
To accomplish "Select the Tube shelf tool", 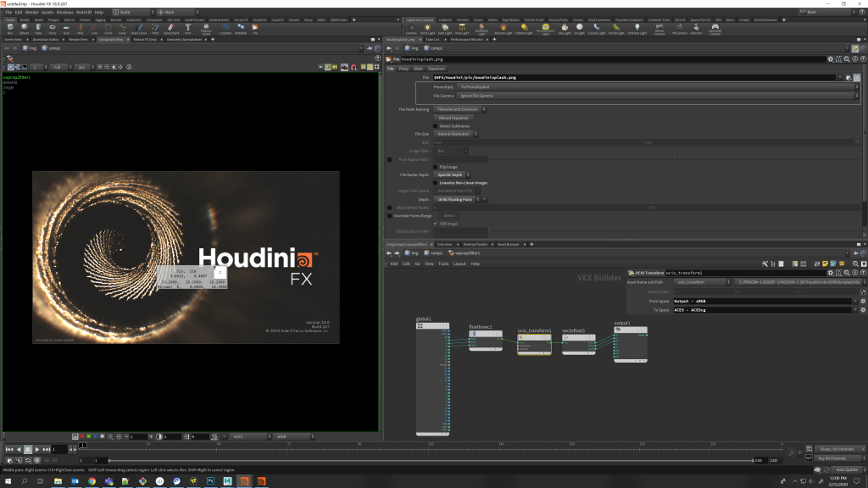I will (38, 29).
